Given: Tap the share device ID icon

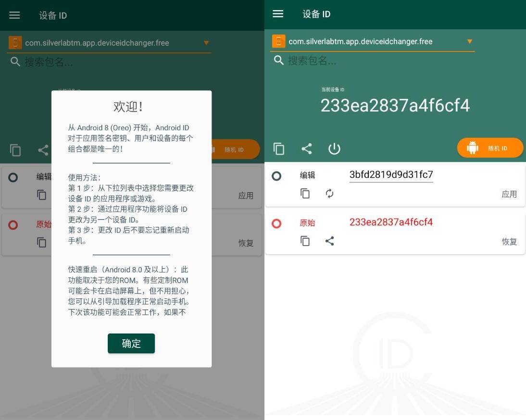Looking at the screenshot, I should [306, 148].
